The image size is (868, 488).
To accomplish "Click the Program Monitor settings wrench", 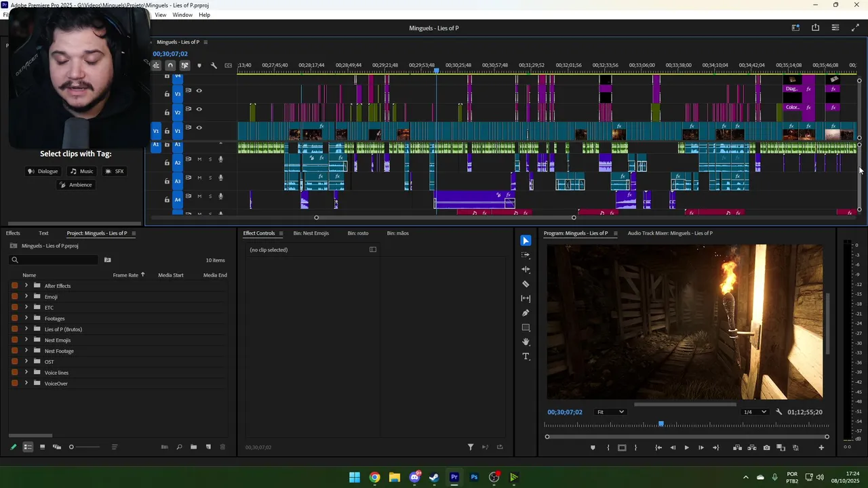I will coord(778,412).
